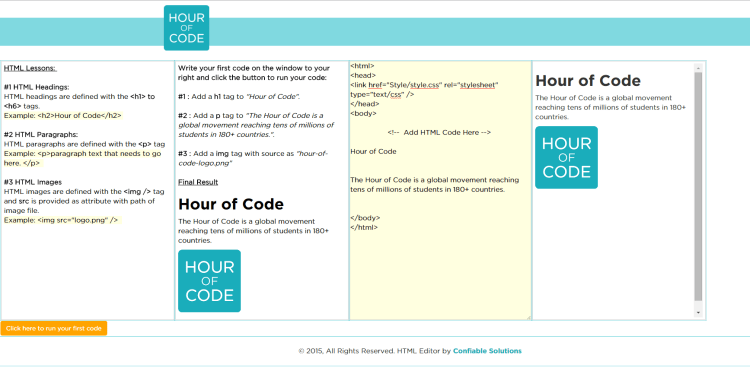
Task: Click the '</html>' closing tag in editor
Action: point(364,228)
